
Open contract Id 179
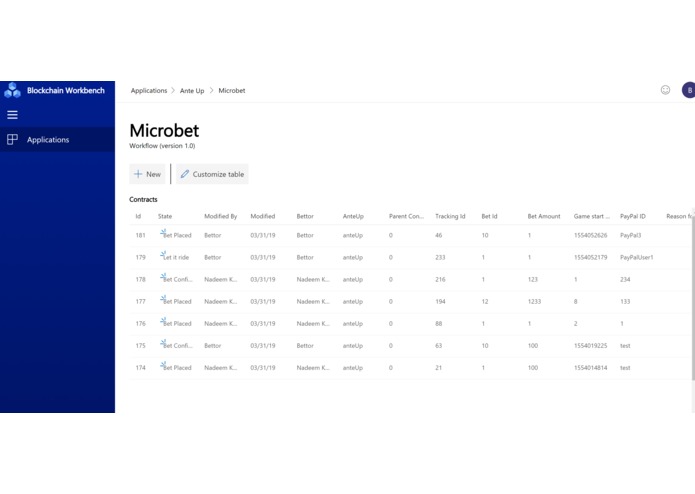click(x=141, y=257)
